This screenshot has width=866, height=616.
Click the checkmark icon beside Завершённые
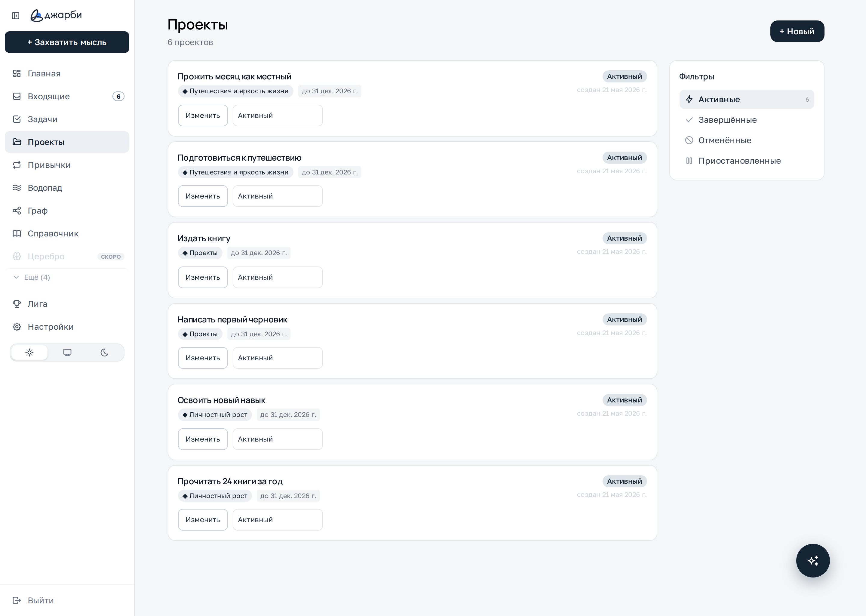pyautogui.click(x=689, y=120)
